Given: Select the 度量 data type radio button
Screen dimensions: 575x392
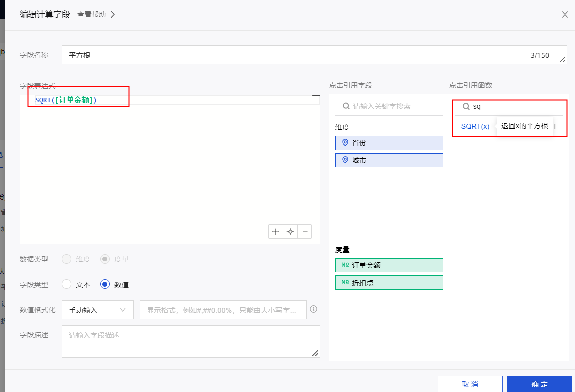Looking at the screenshot, I should [105, 259].
